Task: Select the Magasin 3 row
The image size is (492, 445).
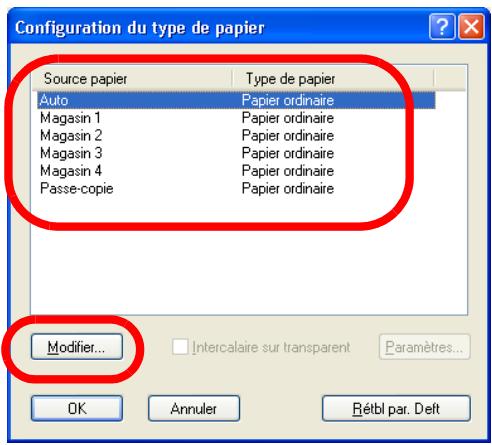Action: click(x=236, y=153)
